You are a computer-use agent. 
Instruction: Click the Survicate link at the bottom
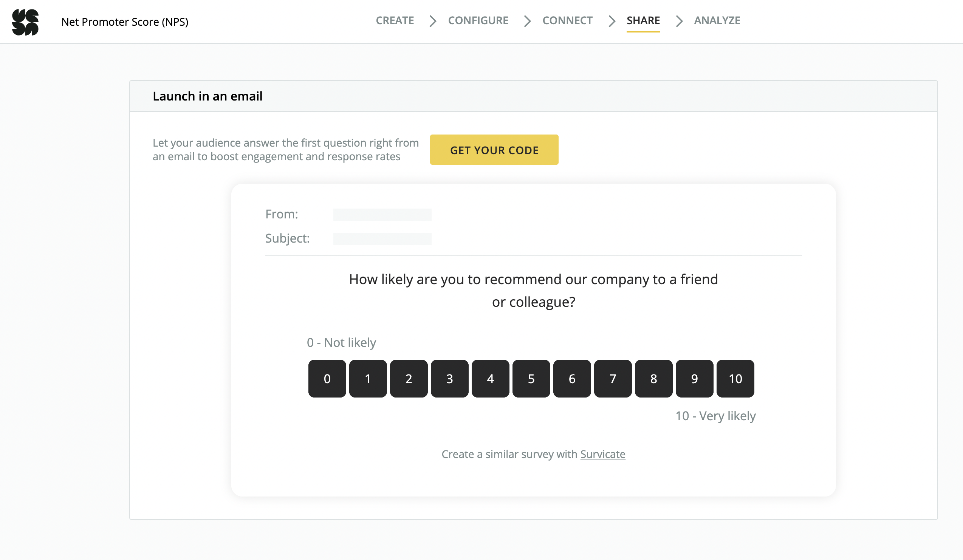point(603,454)
